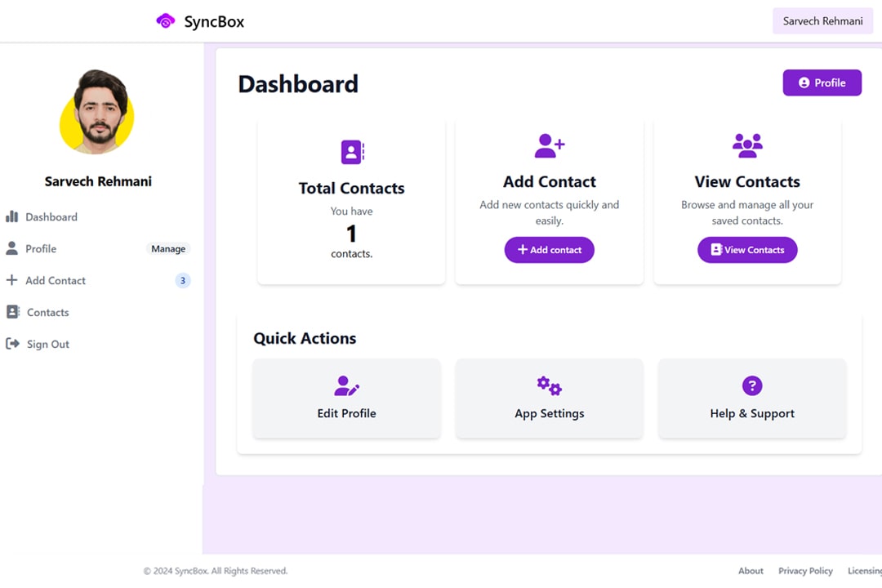Open the Profile button at top right
Viewport: 882px width, 588px height.
[822, 82]
